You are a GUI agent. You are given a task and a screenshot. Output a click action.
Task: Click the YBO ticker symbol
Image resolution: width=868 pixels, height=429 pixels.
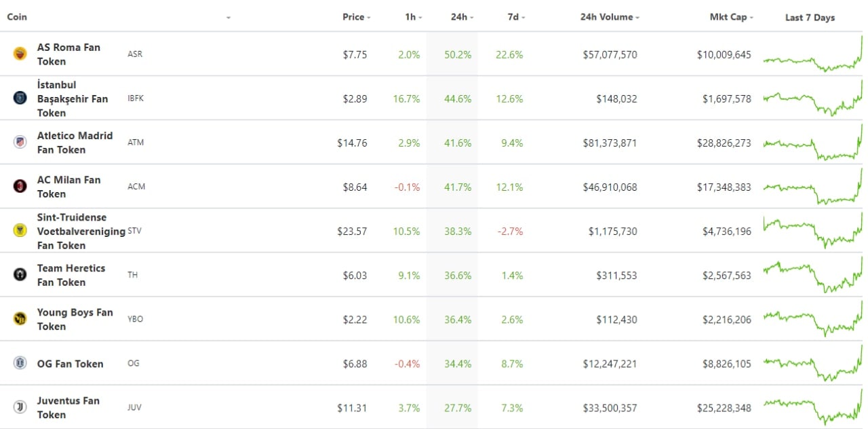coord(135,319)
